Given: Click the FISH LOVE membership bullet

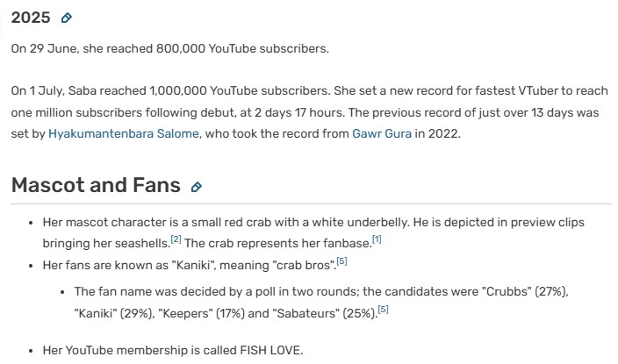Looking at the screenshot, I should pos(172,350).
